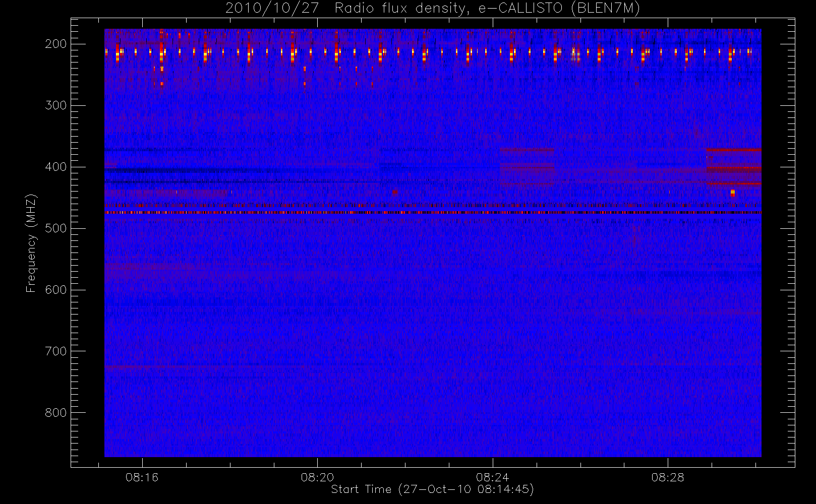Click the plot title mentioning e-CALLISTO (BLEN7M)
Image resolution: width=816 pixels, height=504 pixels.
pyautogui.click(x=433, y=9)
